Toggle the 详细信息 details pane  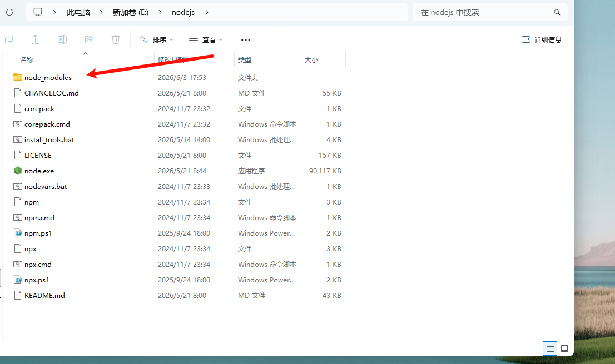tap(541, 39)
